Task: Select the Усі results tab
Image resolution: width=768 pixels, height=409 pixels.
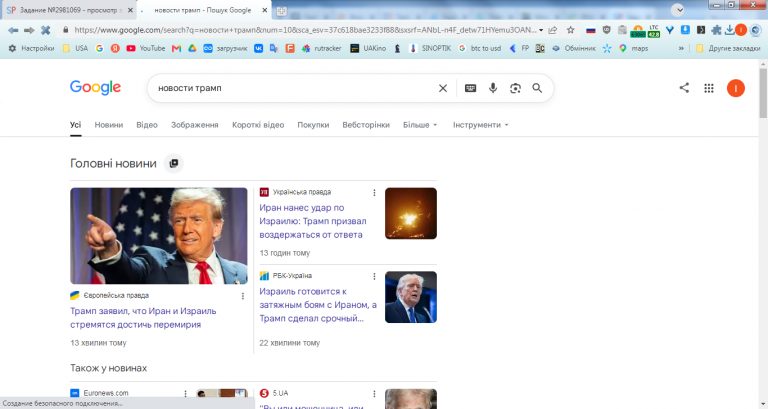Action: 75,125
